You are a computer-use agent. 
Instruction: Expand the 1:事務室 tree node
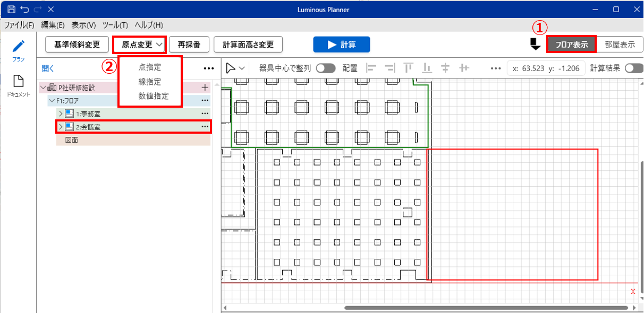click(60, 114)
